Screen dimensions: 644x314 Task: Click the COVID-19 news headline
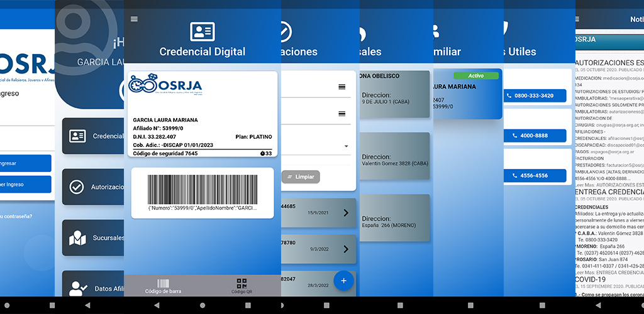[x=591, y=279]
